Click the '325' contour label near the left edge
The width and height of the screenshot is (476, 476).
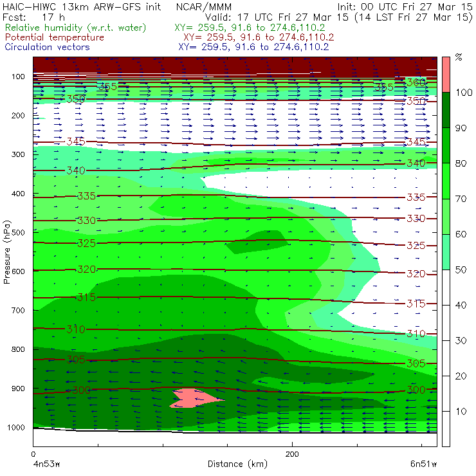coord(87,243)
